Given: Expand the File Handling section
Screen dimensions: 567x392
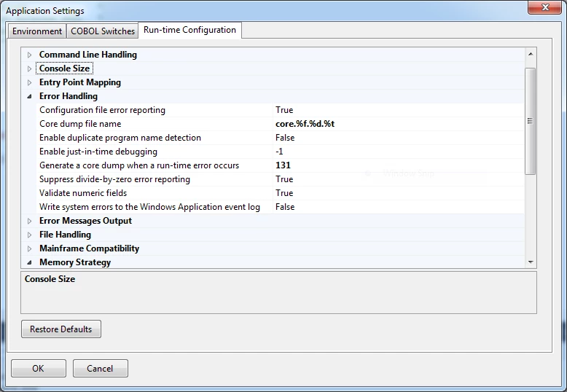Looking at the screenshot, I should click(30, 235).
